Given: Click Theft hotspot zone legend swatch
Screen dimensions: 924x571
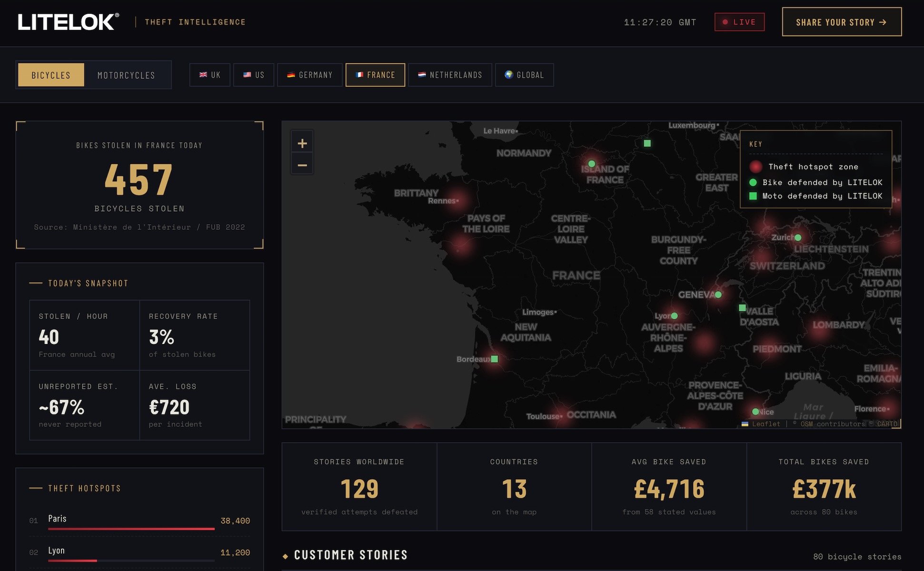Looking at the screenshot, I should 755,167.
